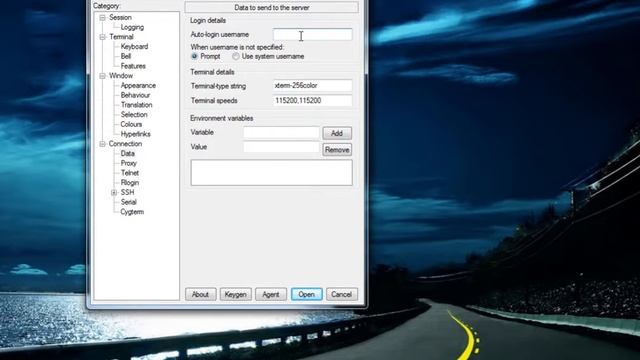The height and width of the screenshot is (360, 640).
Task: Collapse the Terminal tree node
Action: (102, 37)
